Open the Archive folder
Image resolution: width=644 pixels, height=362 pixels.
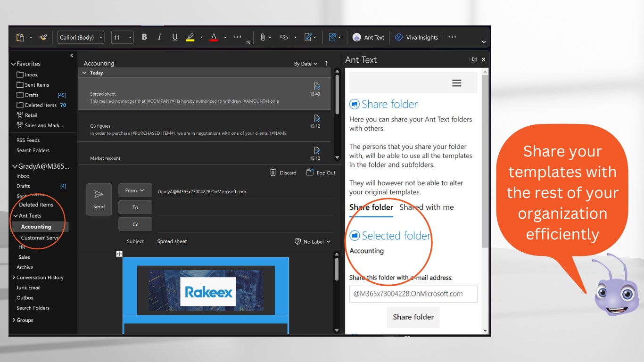click(x=25, y=267)
